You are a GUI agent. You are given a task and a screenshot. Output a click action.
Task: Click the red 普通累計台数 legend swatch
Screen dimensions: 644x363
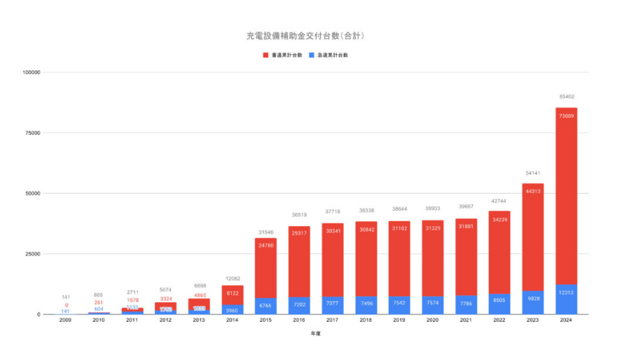click(265, 55)
